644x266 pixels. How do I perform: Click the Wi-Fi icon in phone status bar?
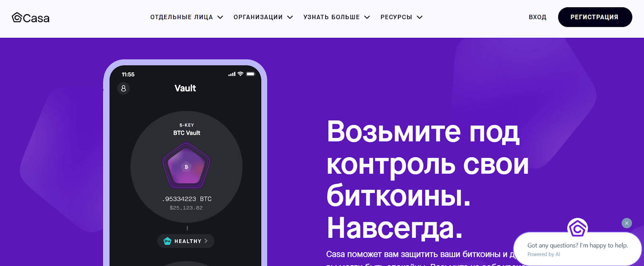pyautogui.click(x=240, y=74)
